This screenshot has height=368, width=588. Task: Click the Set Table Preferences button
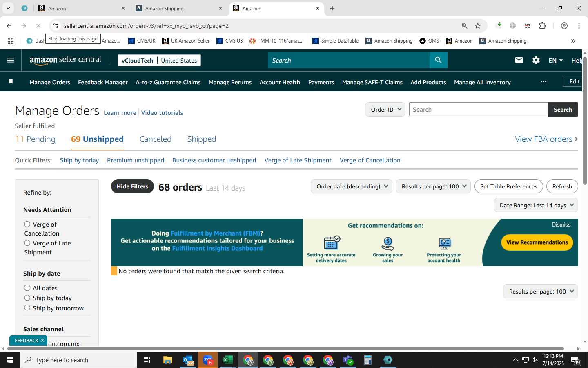(x=509, y=186)
